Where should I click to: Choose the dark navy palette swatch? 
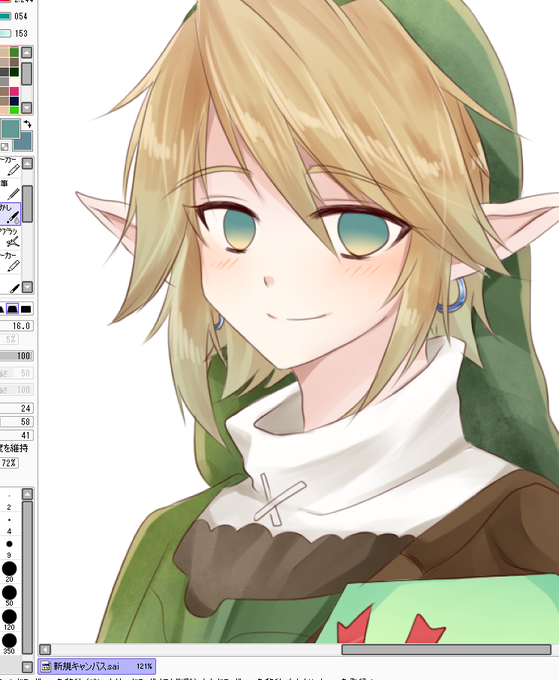14,101
